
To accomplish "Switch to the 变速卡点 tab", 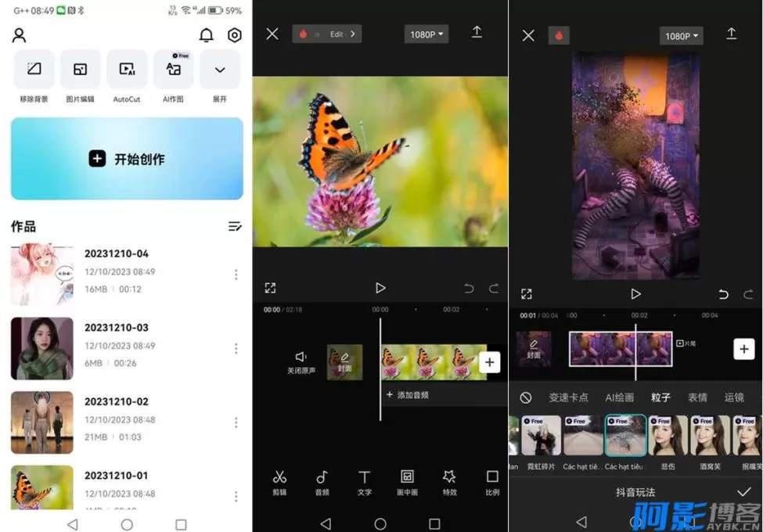I will 568,397.
